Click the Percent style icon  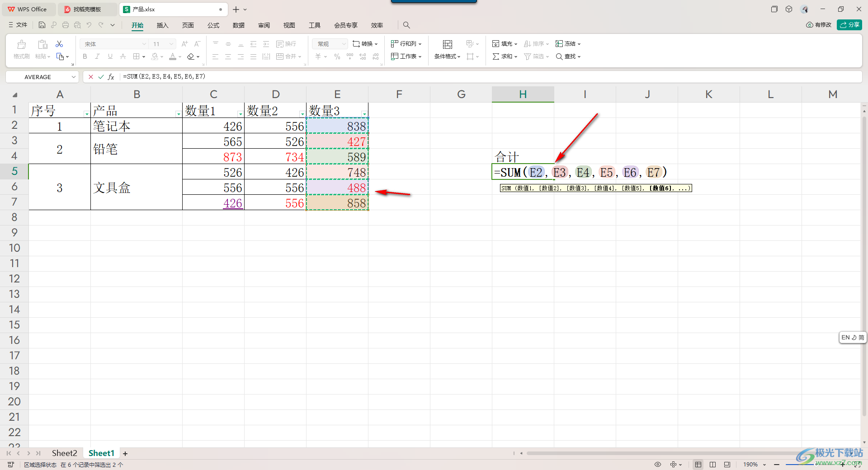tap(337, 56)
